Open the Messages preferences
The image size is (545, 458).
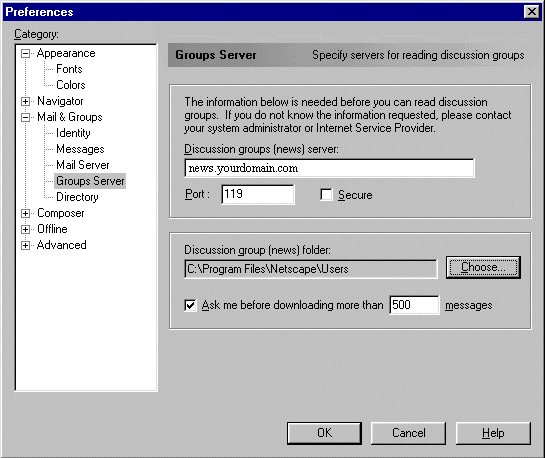80,149
